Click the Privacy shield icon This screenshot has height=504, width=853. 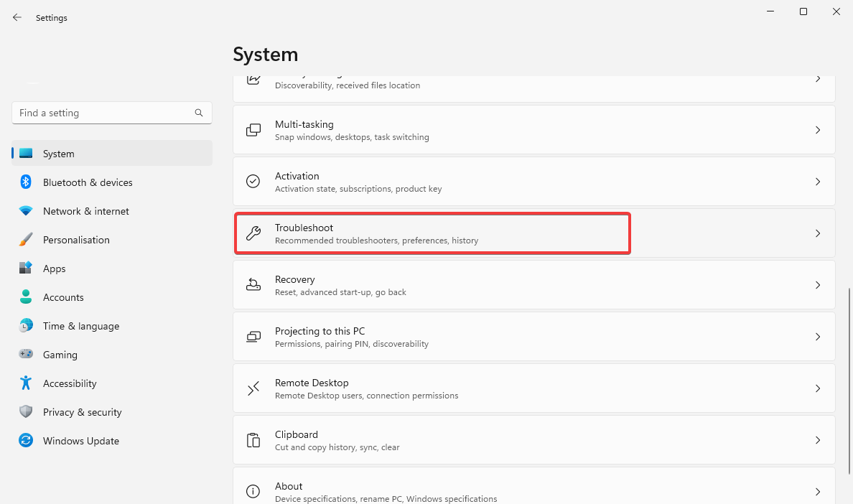point(26,411)
